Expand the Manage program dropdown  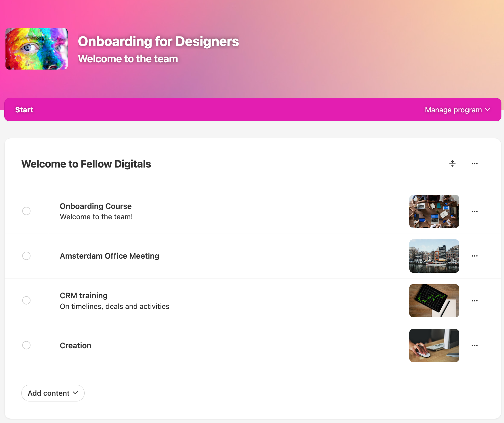click(457, 110)
